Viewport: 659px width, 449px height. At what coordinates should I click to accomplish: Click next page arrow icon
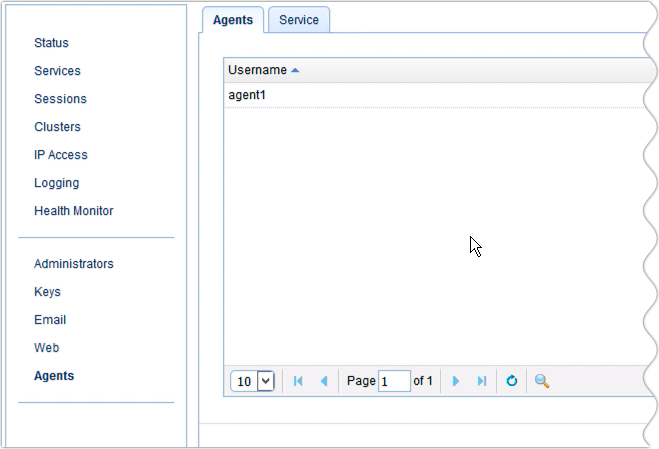click(x=456, y=381)
